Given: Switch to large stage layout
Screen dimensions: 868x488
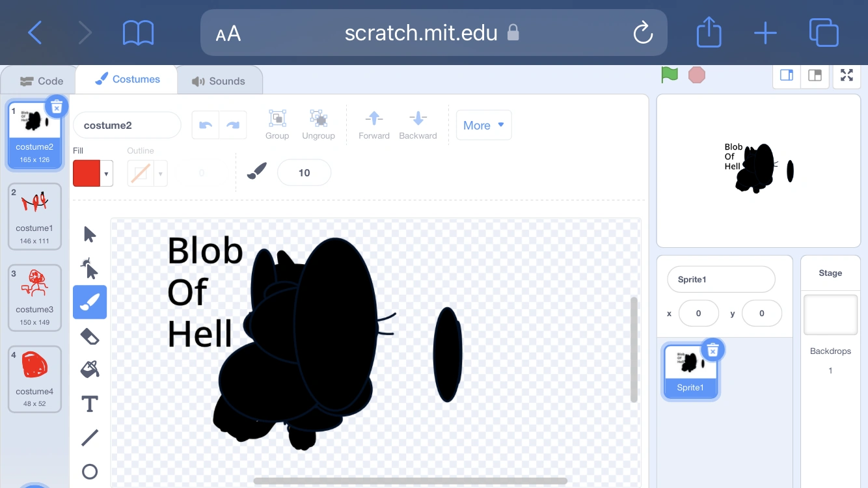Looking at the screenshot, I should click(815, 75).
